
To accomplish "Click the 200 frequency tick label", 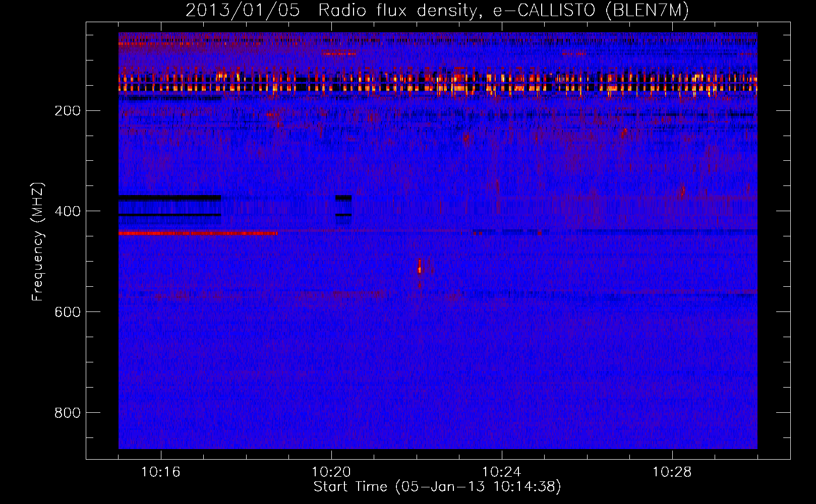I will click(68, 110).
